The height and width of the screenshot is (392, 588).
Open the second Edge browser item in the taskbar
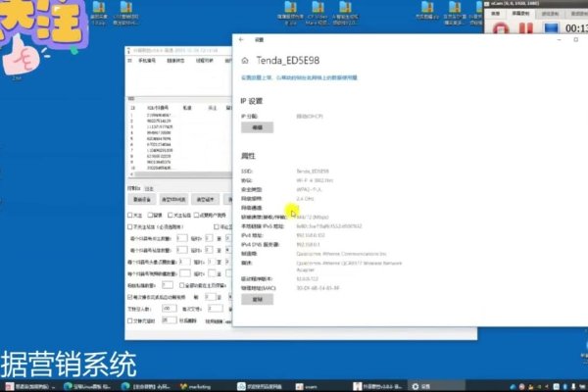tap(146, 386)
